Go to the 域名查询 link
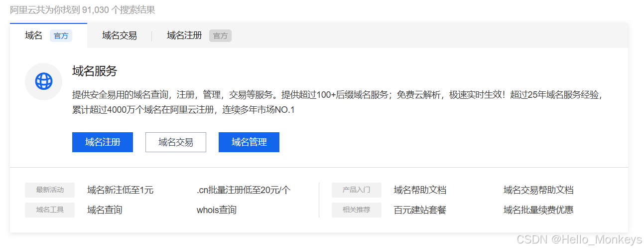The image size is (644, 250). click(x=105, y=210)
